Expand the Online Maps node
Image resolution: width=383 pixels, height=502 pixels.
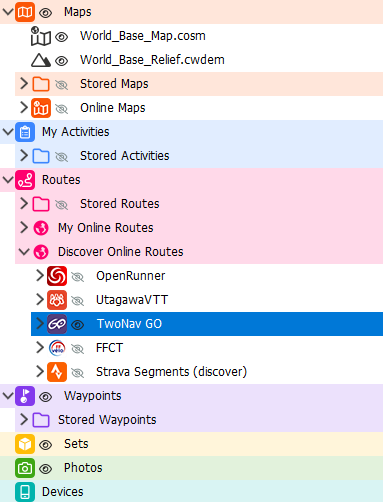coord(24,108)
